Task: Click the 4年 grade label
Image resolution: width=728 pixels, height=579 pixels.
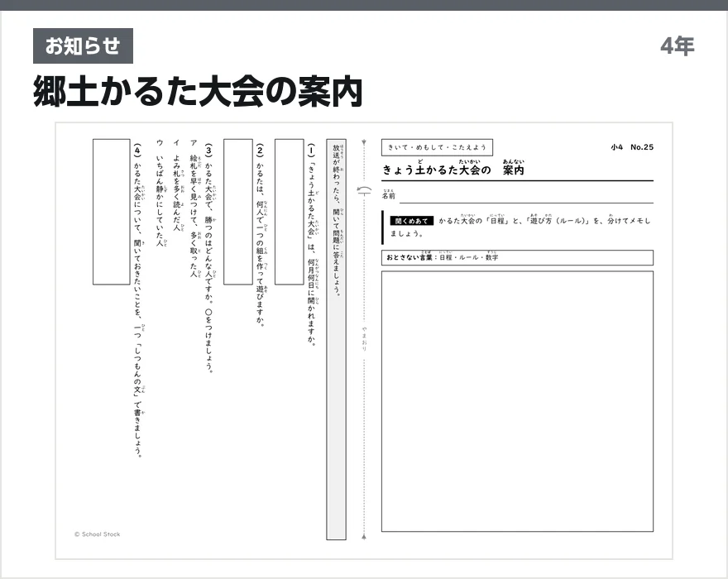Action: [x=678, y=46]
